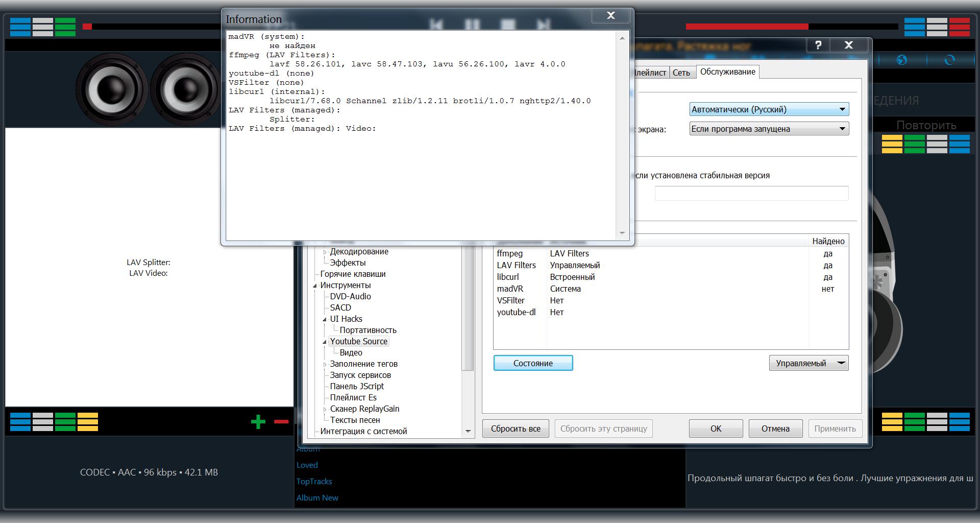Select the madVR row in components list
The image size is (980, 523).
510,289
